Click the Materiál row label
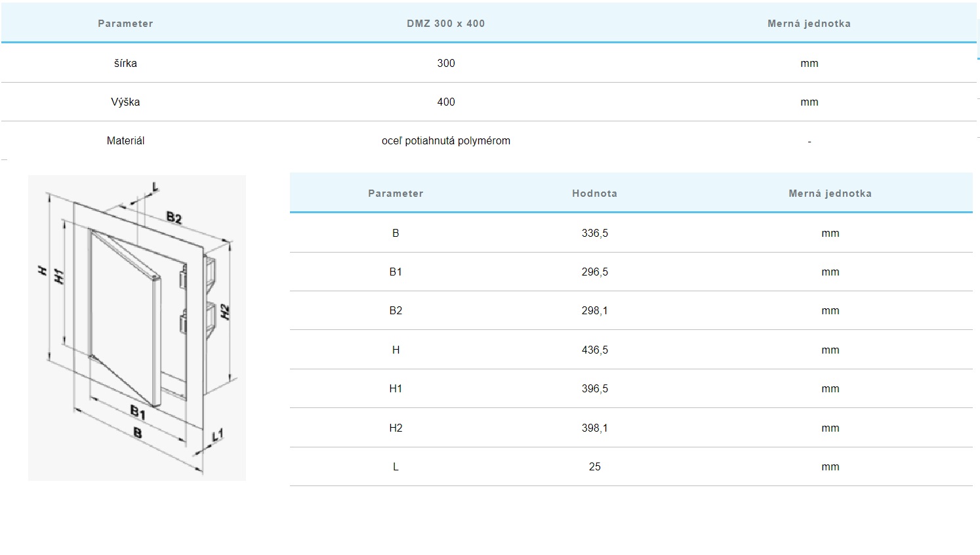The width and height of the screenshot is (980, 555). pos(125,141)
